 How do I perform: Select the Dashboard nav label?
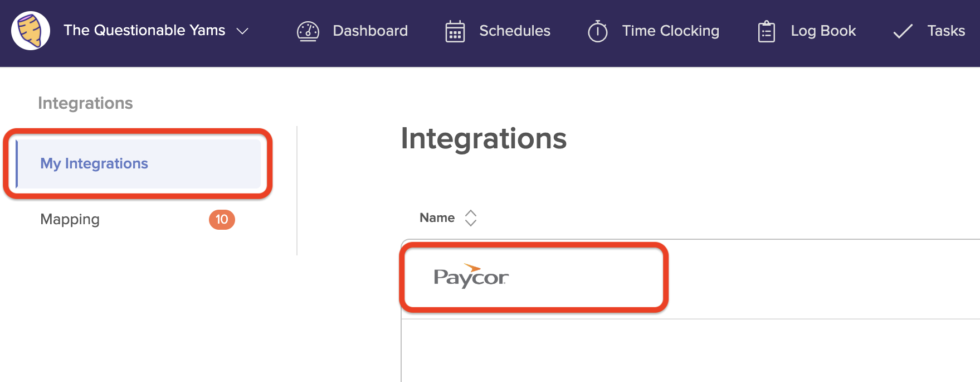[369, 31]
